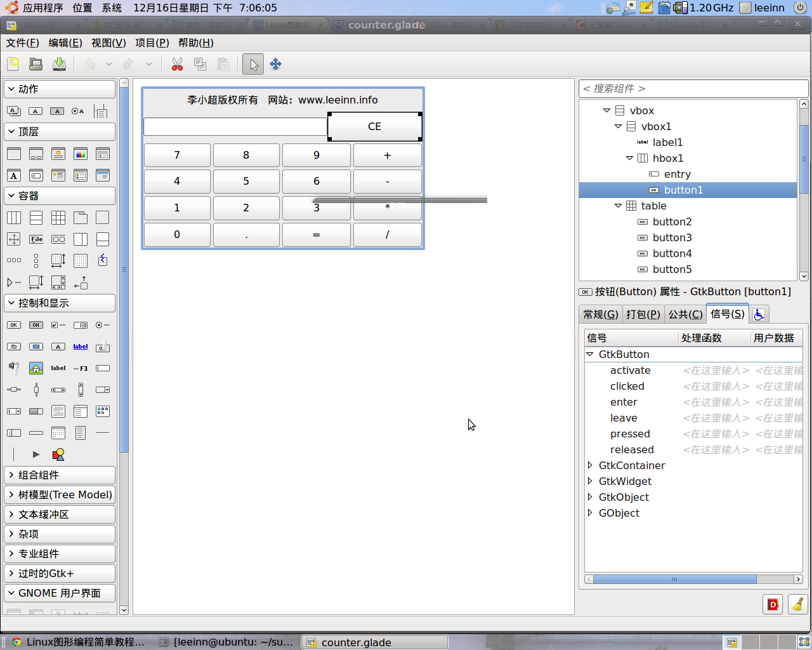Viewport: 812px width, 650px height.
Task: Switch to the 常规(G) properties tab
Action: (601, 314)
